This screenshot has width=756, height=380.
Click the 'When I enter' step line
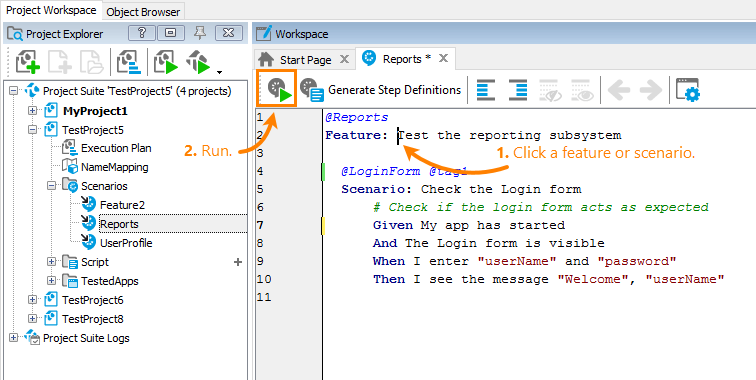(525, 261)
